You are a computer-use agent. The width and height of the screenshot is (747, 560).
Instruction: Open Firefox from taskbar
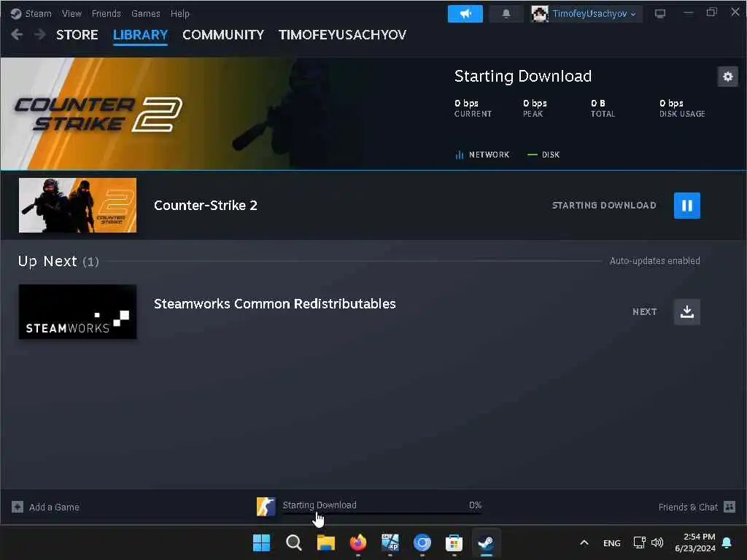(x=357, y=542)
